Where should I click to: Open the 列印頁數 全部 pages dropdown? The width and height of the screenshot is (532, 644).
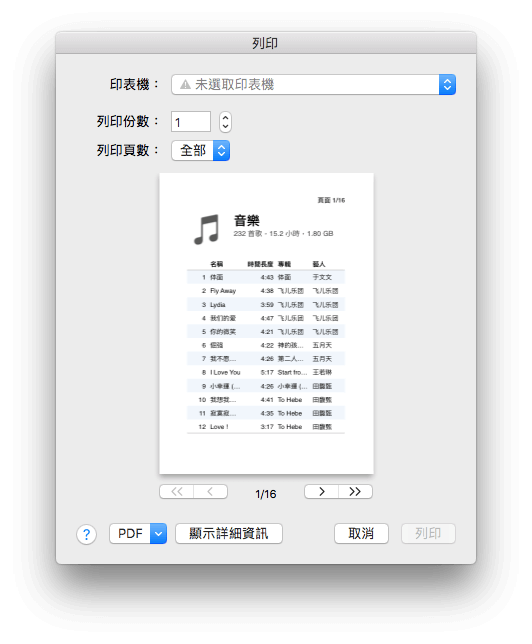200,151
